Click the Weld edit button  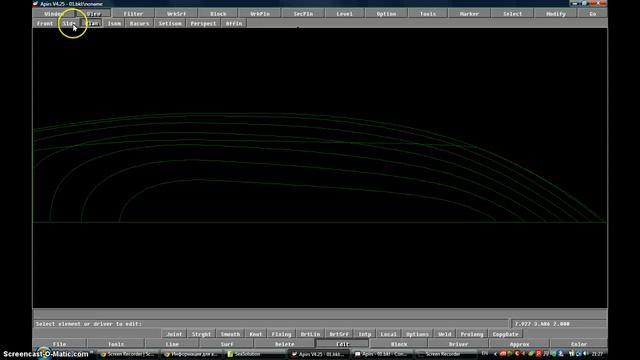tap(444, 334)
